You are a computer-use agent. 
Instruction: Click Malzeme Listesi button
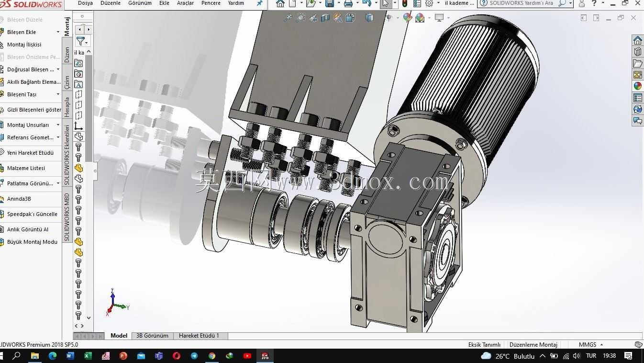click(x=26, y=168)
